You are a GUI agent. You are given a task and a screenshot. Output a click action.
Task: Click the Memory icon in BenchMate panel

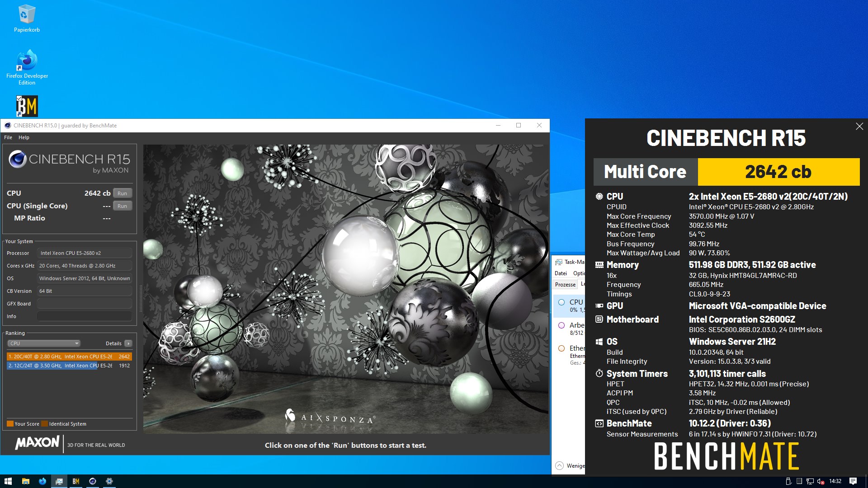(x=599, y=265)
